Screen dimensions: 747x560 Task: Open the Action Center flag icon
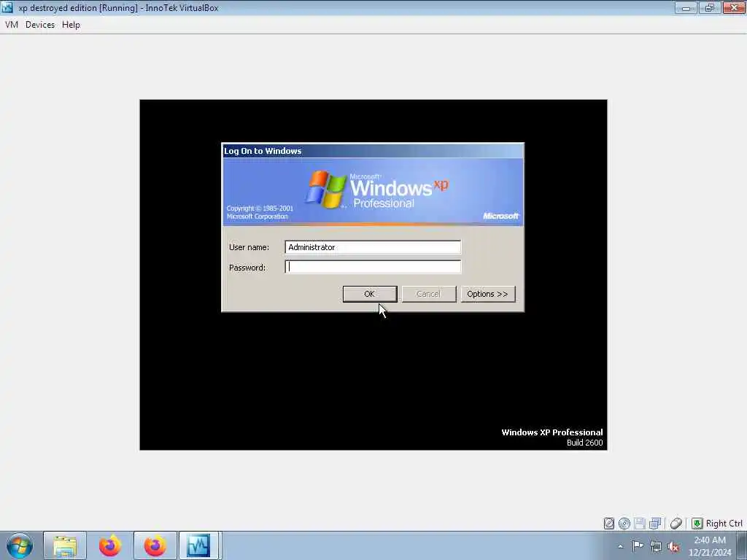point(638,546)
